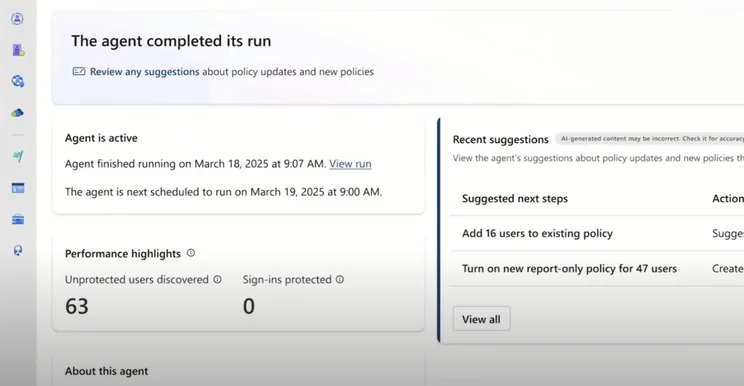Click the AI-generated content may be incorrect badge
The image size is (744, 386).
click(650, 138)
